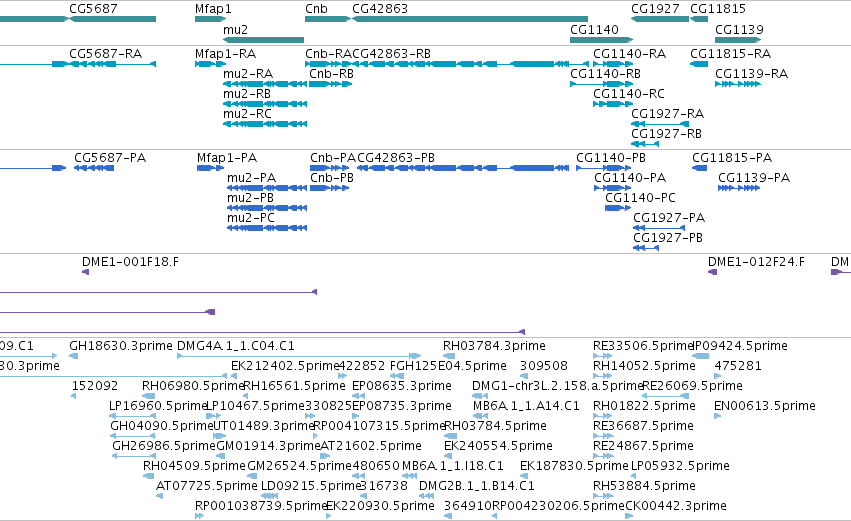Open the GH26986.5prime EST label
The height and width of the screenshot is (521, 851).
point(164,447)
